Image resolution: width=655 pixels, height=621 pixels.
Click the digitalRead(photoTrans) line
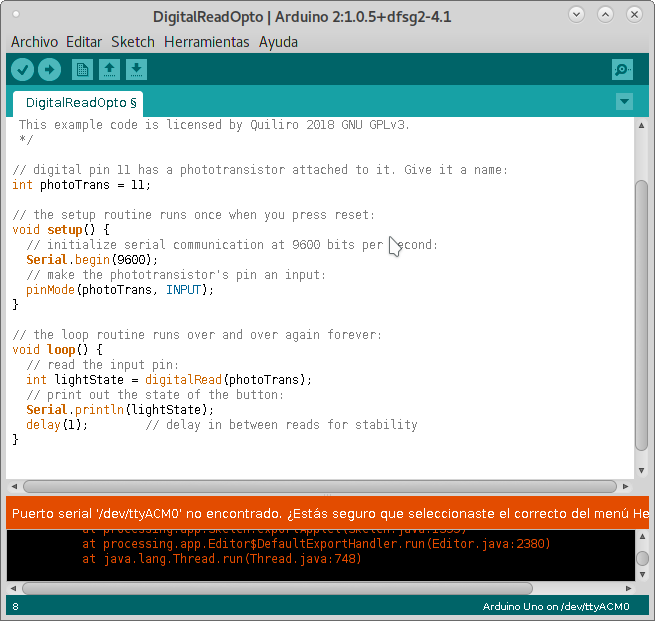(x=169, y=380)
